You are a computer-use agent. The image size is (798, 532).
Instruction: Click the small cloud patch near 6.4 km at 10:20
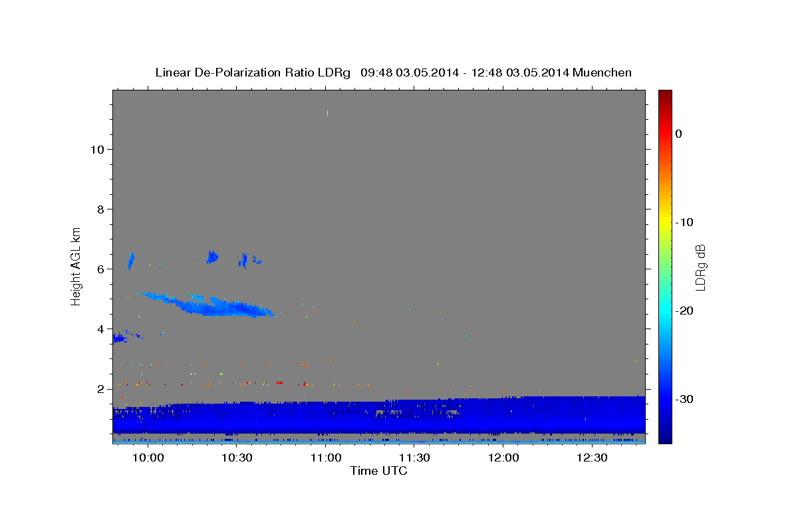tap(212, 257)
